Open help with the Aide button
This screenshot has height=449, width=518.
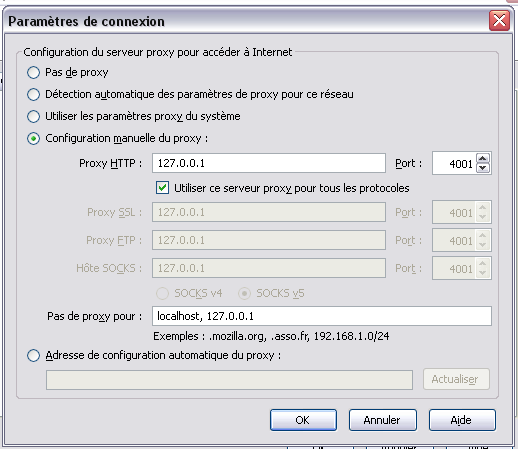(462, 420)
